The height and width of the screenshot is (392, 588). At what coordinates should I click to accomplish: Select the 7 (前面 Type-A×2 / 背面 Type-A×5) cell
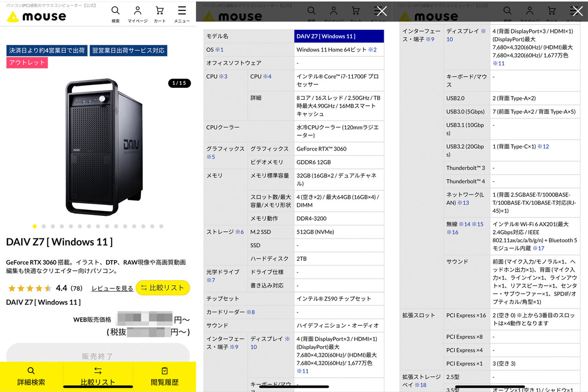point(535,112)
